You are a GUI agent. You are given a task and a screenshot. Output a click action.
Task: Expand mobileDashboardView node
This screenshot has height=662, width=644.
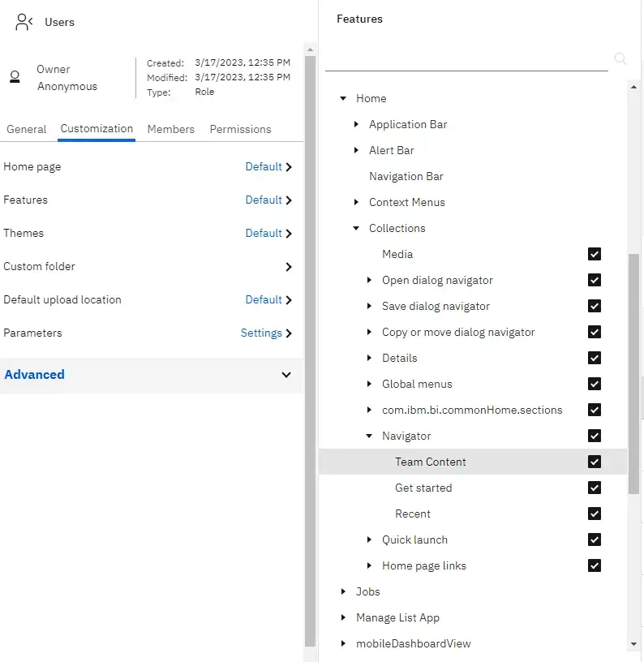click(343, 643)
